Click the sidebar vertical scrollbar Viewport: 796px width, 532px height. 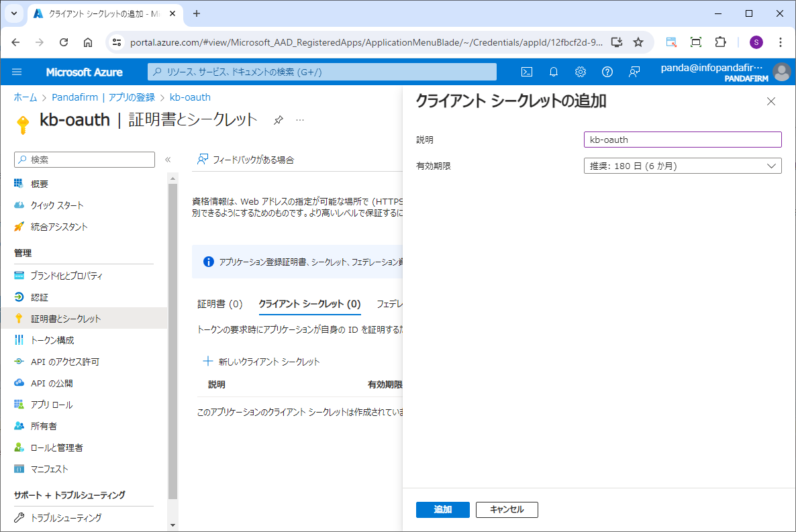[x=172, y=335]
